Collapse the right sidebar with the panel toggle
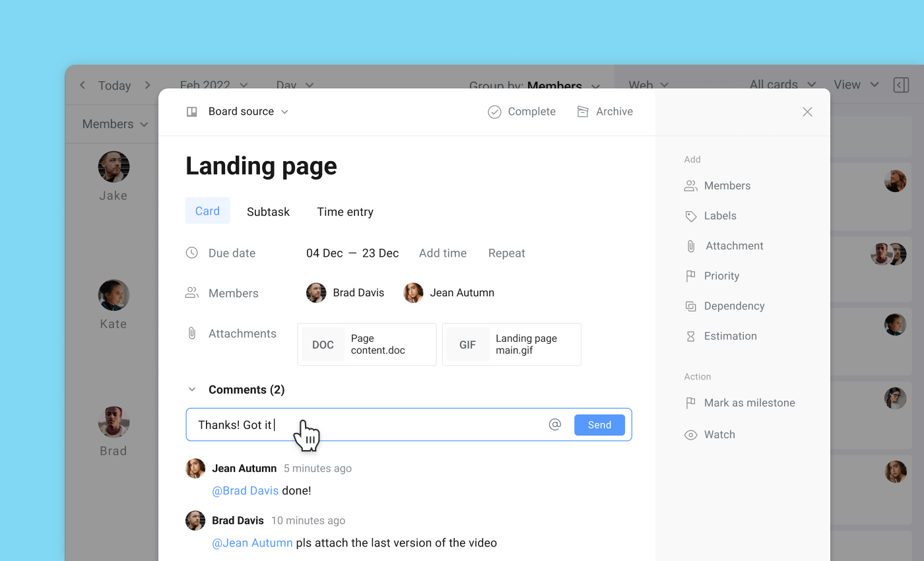The image size is (924, 561). [x=901, y=84]
